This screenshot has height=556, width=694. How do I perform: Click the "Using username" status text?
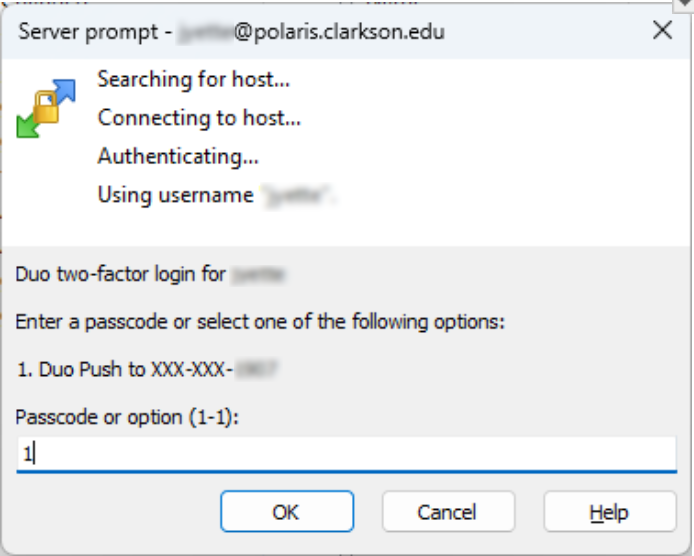coord(175,195)
